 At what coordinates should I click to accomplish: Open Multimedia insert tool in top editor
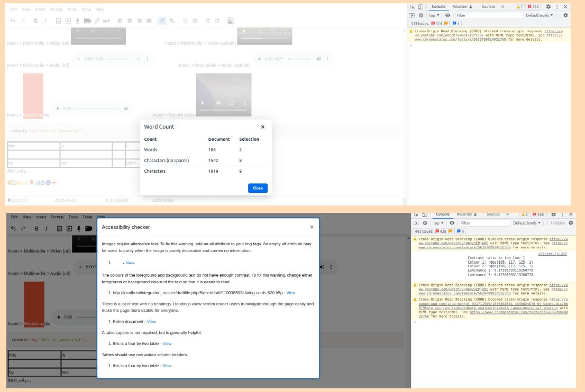68,21
